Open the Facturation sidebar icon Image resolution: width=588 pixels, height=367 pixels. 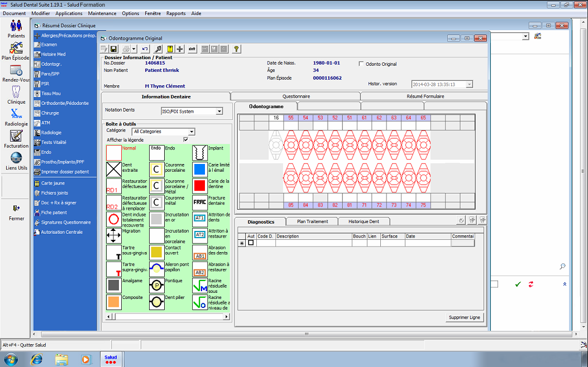[x=16, y=139]
